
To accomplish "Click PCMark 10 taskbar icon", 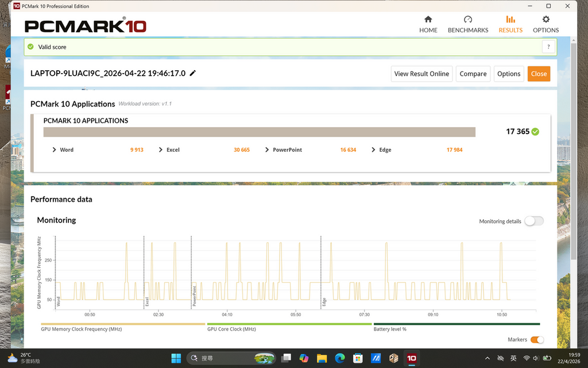I will click(x=411, y=358).
